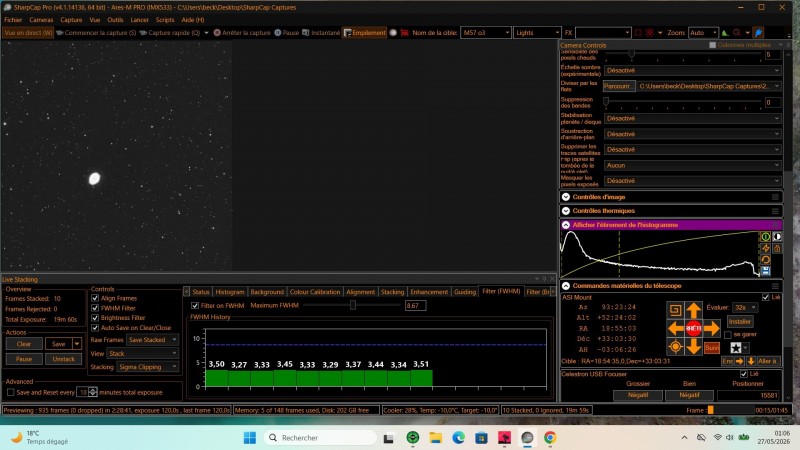Switch to the Guiding tab
Viewport: 800px width, 450px height.
(465, 292)
